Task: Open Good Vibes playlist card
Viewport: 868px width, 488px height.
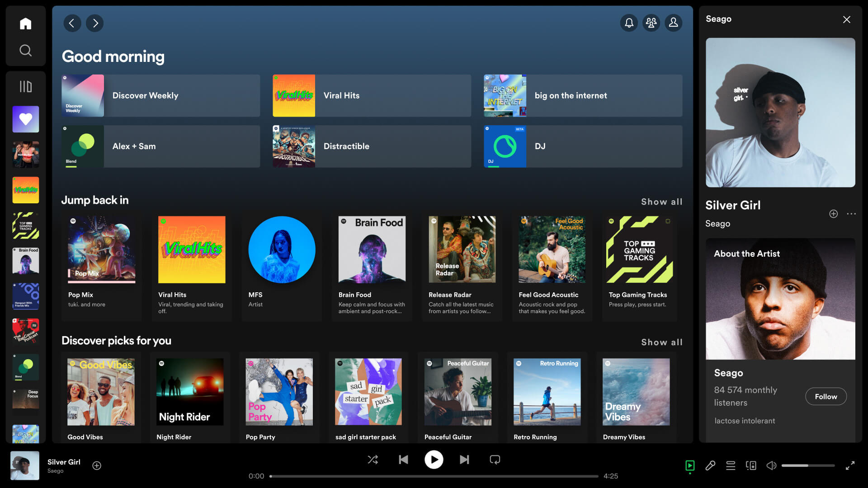Action: tap(101, 398)
